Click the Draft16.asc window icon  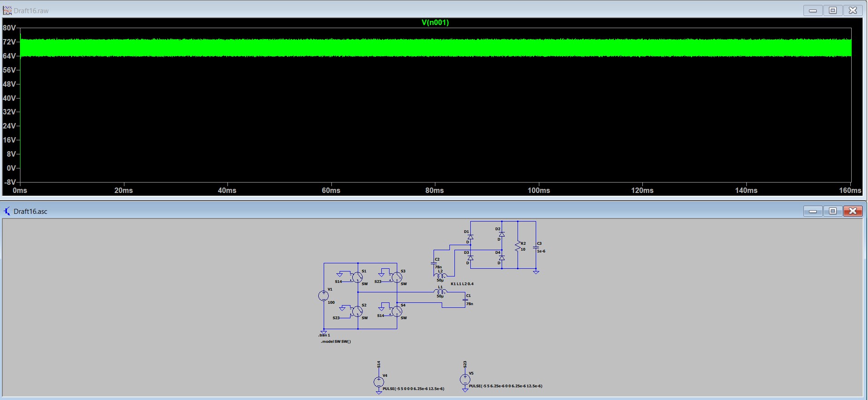(7, 211)
